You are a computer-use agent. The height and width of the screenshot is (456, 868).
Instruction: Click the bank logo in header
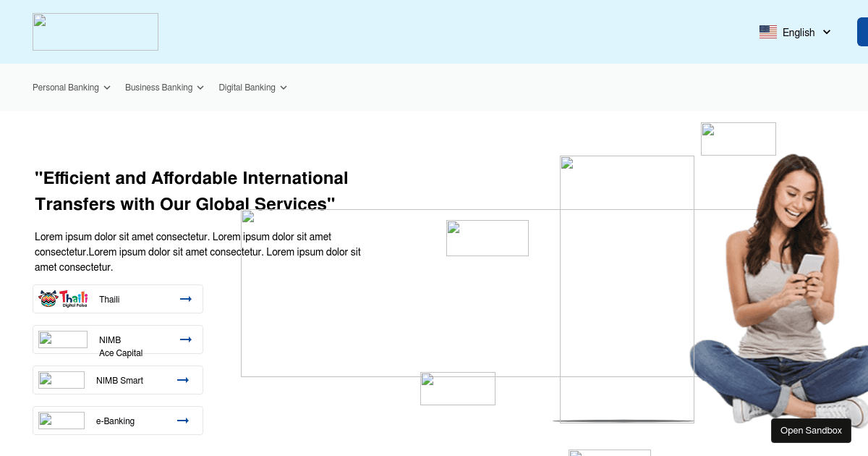(x=95, y=32)
